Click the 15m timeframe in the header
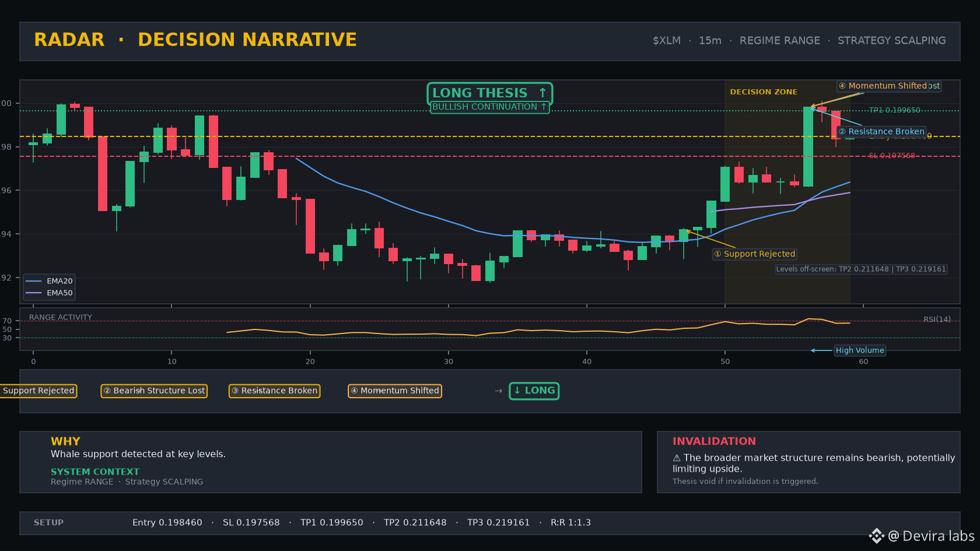This screenshot has width=980, height=551. 710,41
